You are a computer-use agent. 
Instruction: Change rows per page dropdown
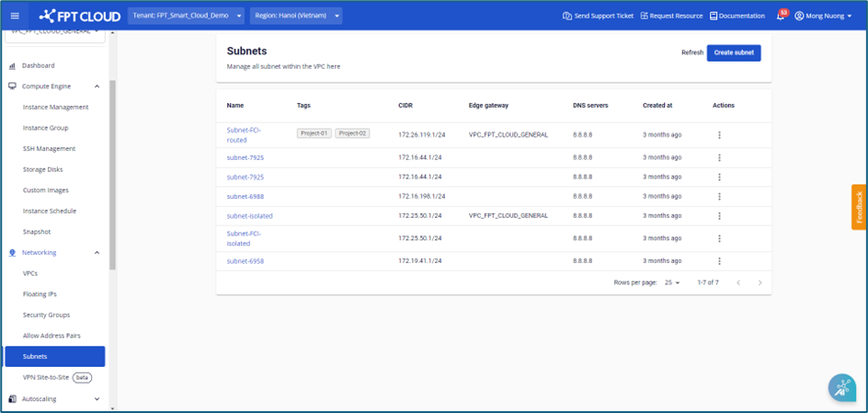click(x=672, y=282)
